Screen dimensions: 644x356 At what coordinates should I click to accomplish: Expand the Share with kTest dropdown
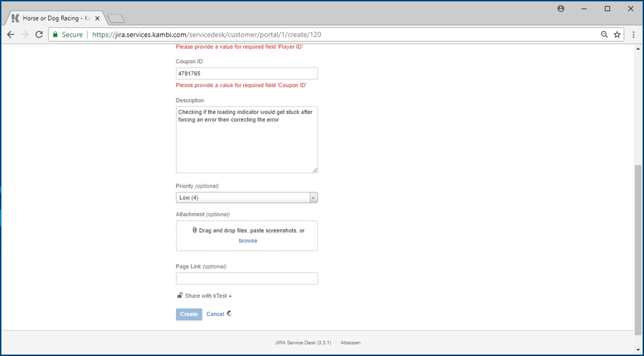click(208, 295)
